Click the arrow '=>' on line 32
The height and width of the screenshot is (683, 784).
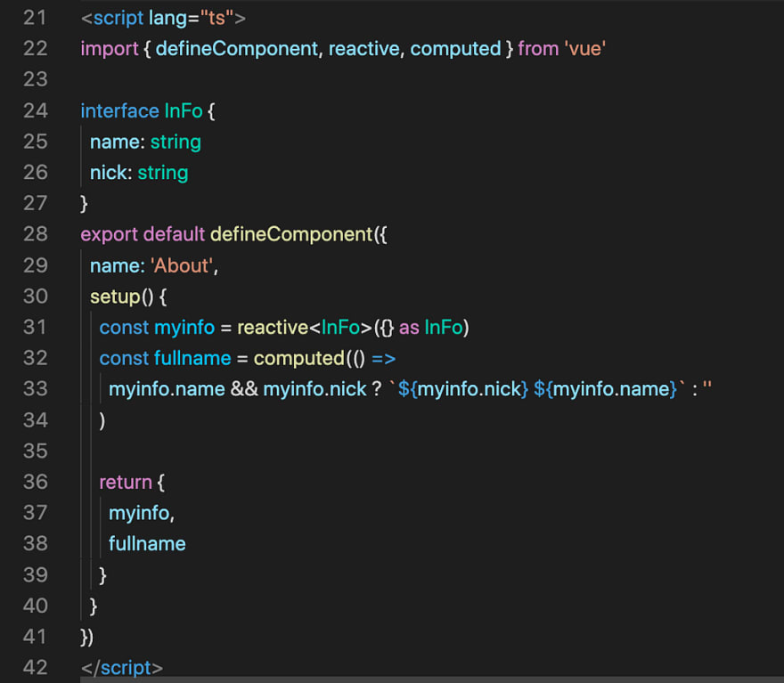[x=383, y=359]
